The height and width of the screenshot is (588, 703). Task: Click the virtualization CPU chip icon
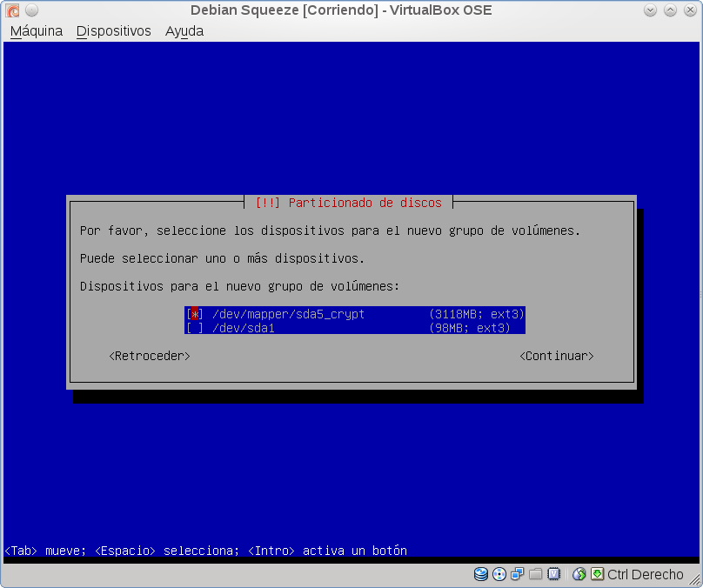tap(553, 574)
